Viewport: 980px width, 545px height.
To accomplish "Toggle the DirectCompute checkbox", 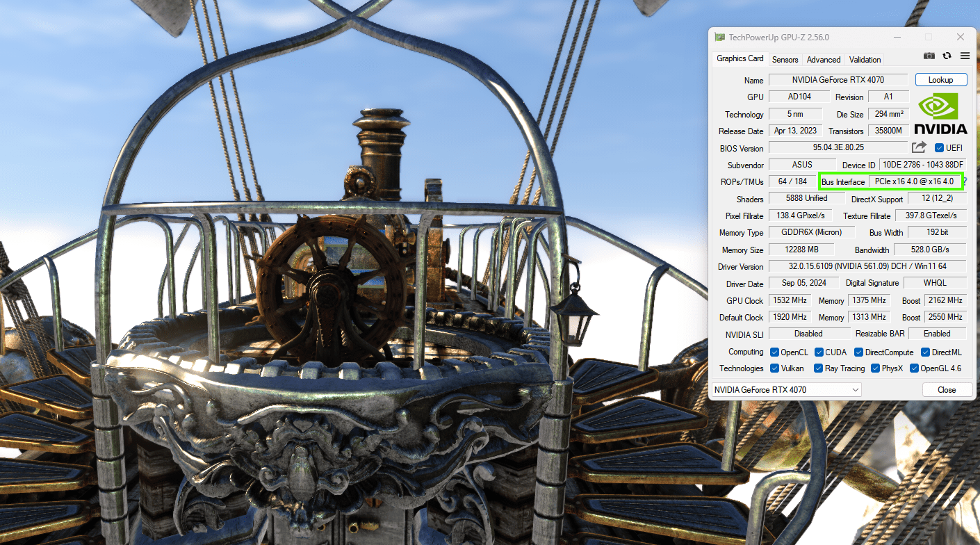I will [858, 352].
